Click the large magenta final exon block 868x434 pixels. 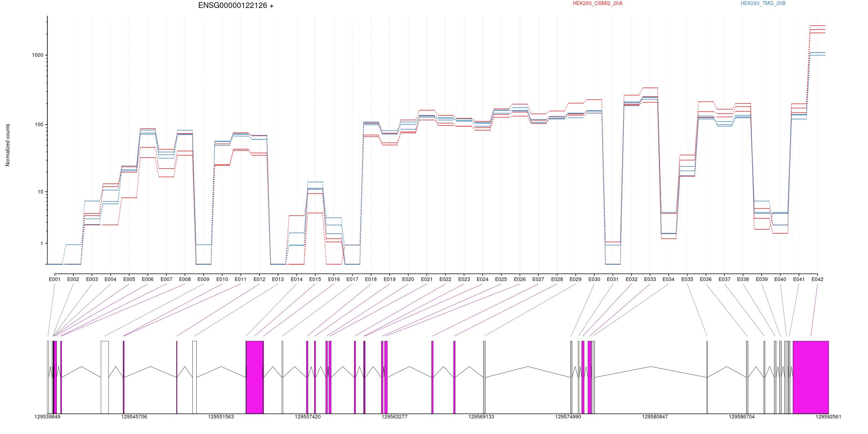(x=811, y=377)
